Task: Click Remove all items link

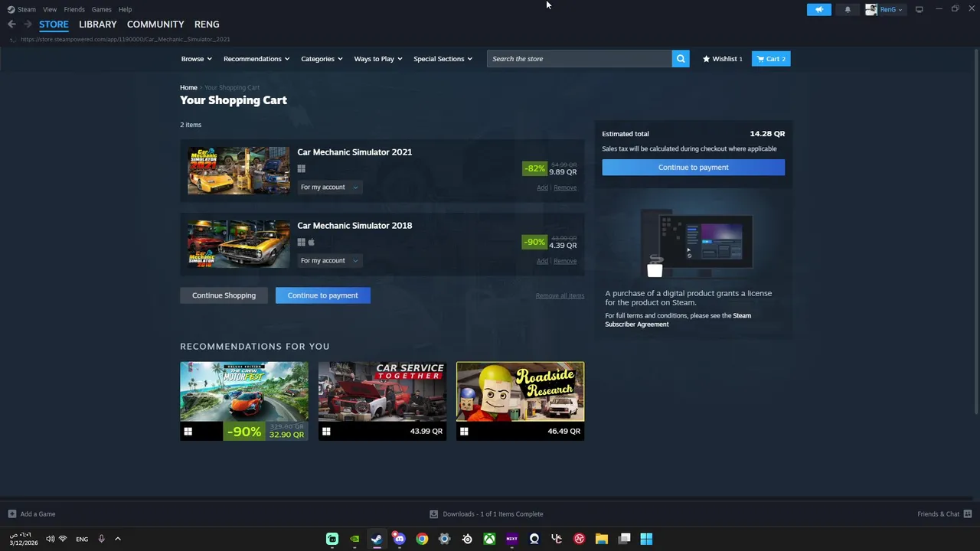Action: coord(560,295)
